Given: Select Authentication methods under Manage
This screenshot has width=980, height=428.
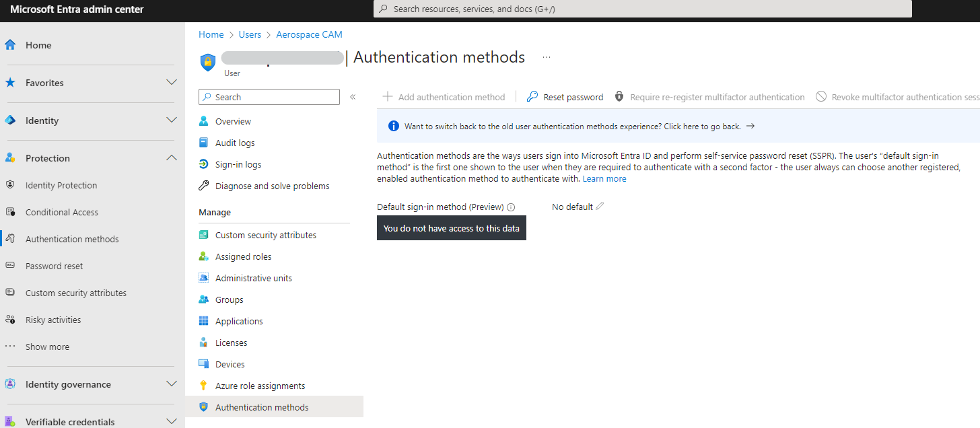Looking at the screenshot, I should (262, 407).
